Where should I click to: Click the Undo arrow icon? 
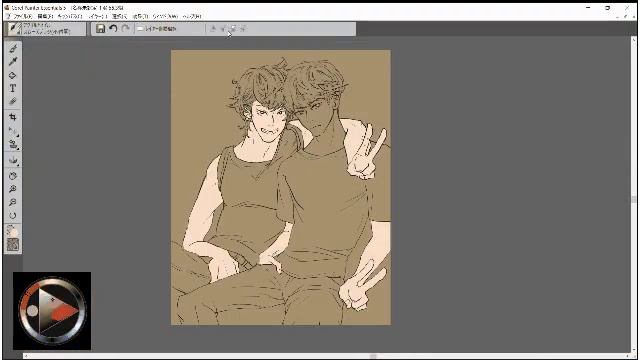coord(113,29)
